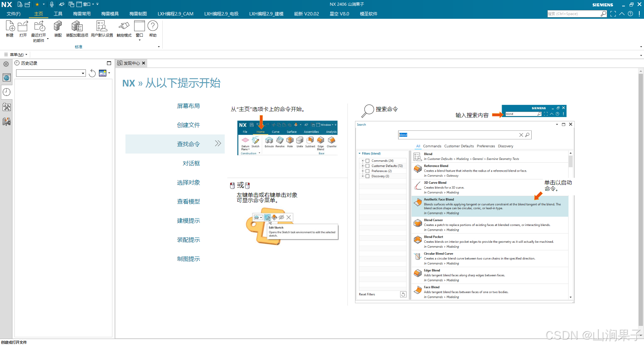Click the switch window icon in title bar

pyautogui.click(x=71, y=4)
